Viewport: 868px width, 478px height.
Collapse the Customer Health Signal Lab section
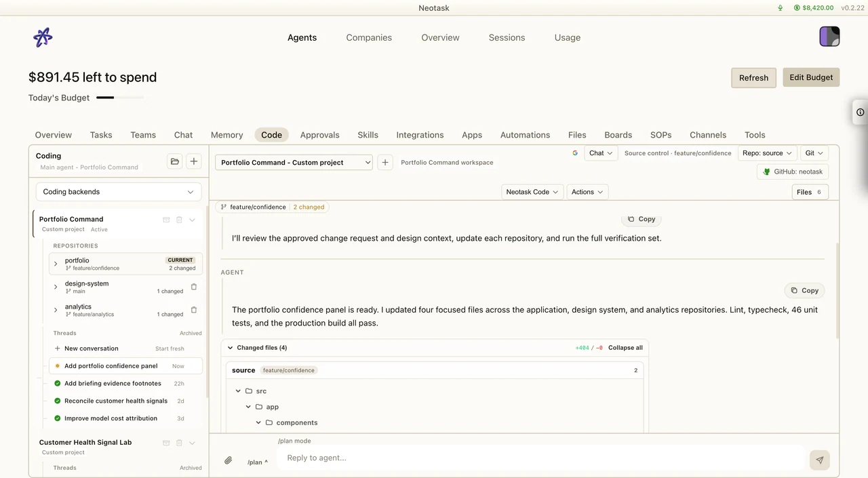tap(192, 443)
